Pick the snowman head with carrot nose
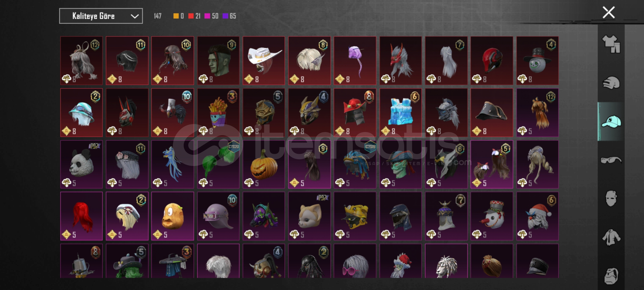Screen dimensions: 644x290 click(x=492, y=216)
